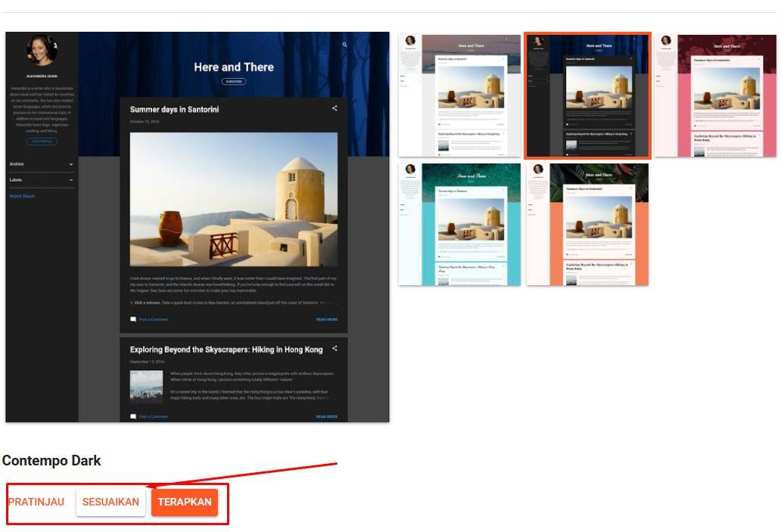The width and height of the screenshot is (781, 532).
Task: Click the comment icon below the Hong Kong post
Action: (x=134, y=416)
